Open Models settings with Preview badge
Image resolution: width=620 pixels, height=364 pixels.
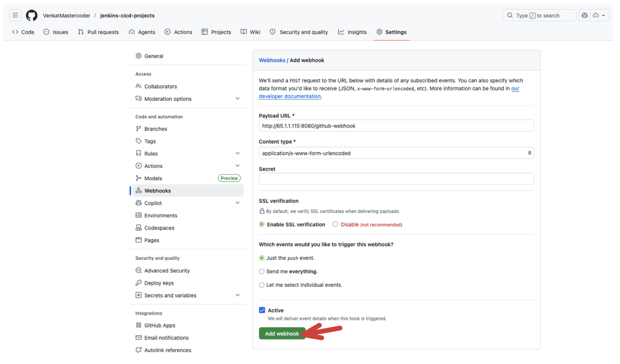188,178
